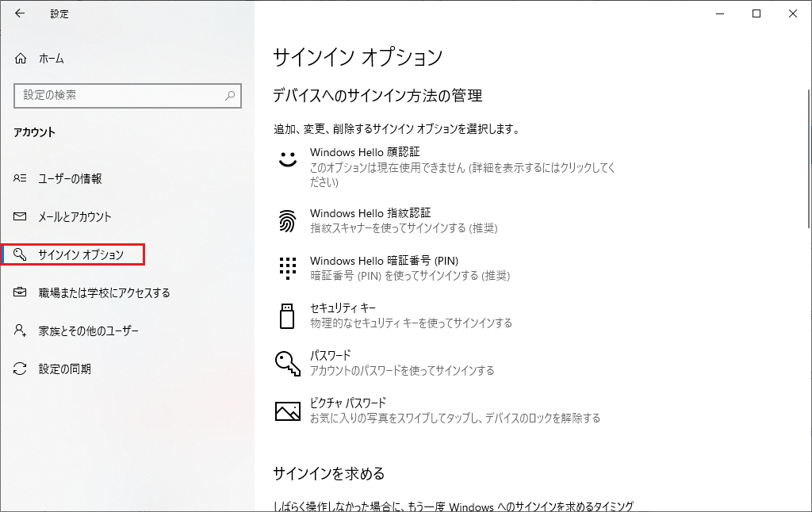Click the Windows Hello face recognition smiley icon
812x512 pixels.
click(287, 159)
